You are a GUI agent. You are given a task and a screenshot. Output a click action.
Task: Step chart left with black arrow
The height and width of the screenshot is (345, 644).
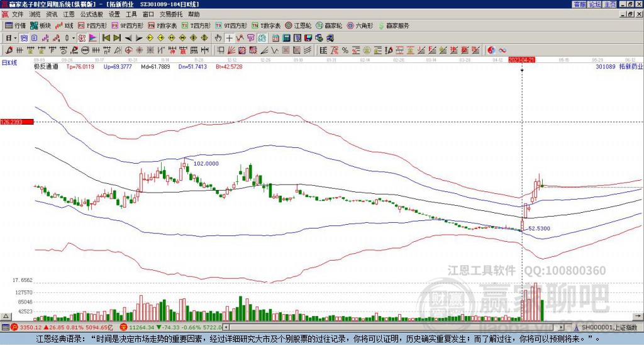[x=128, y=38]
